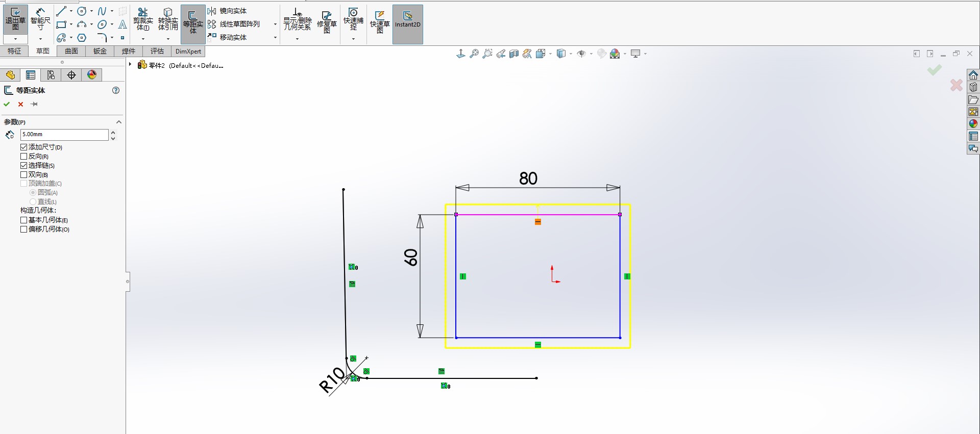Select the Corner Rectangle tool

pos(61,24)
